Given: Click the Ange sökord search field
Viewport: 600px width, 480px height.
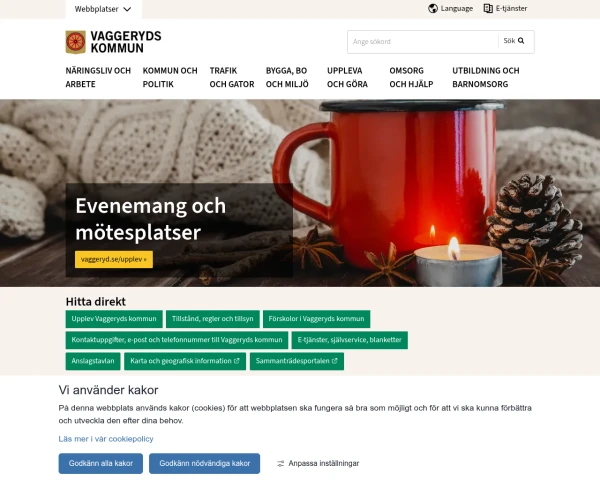Looking at the screenshot, I should tap(423, 42).
